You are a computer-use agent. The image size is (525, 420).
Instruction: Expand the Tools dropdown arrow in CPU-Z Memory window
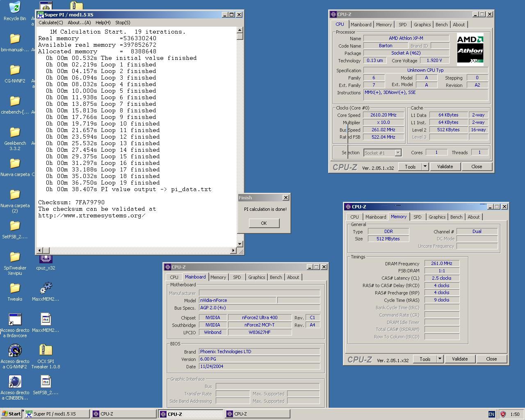[x=440, y=359]
